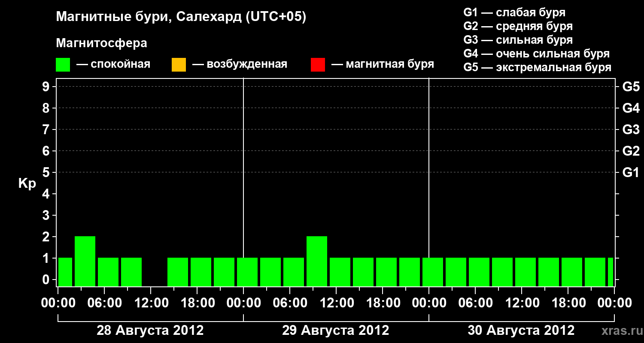The image size is (644, 343).
Task: Click the '— магнитная буря' legend label
Action: pos(383,65)
